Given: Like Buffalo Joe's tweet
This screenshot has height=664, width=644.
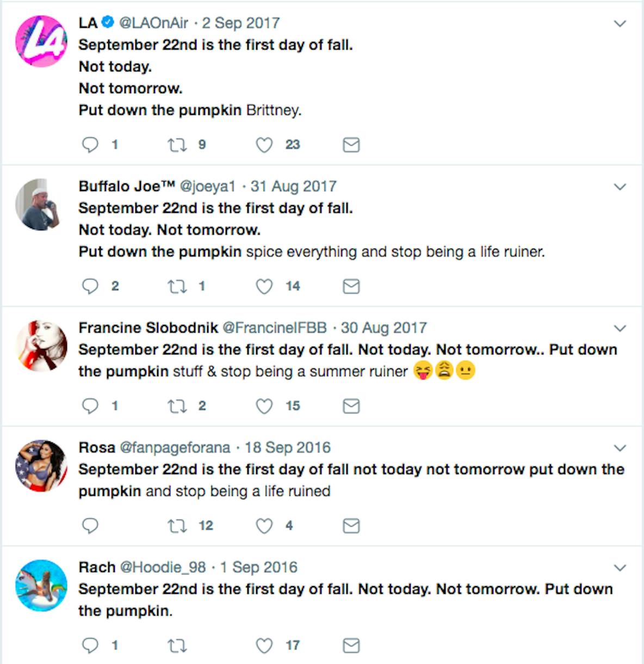Looking at the screenshot, I should point(264,286).
